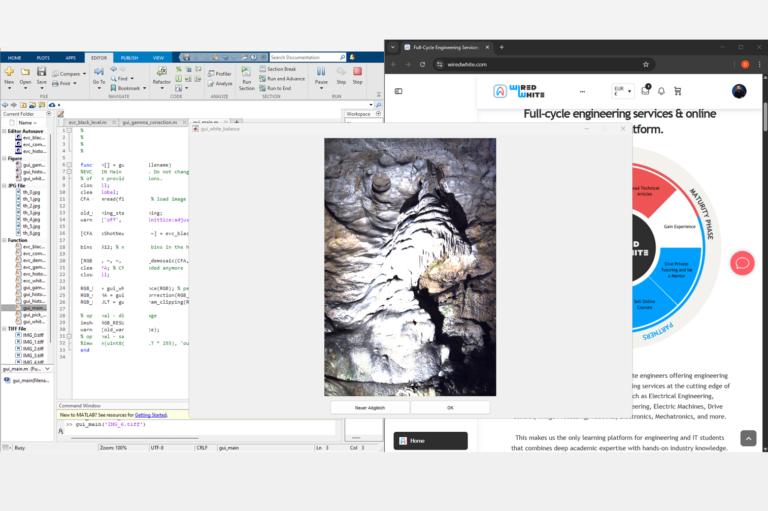This screenshot has height=511, width=768.
Task: Click the Refactor icon
Action: click(162, 72)
